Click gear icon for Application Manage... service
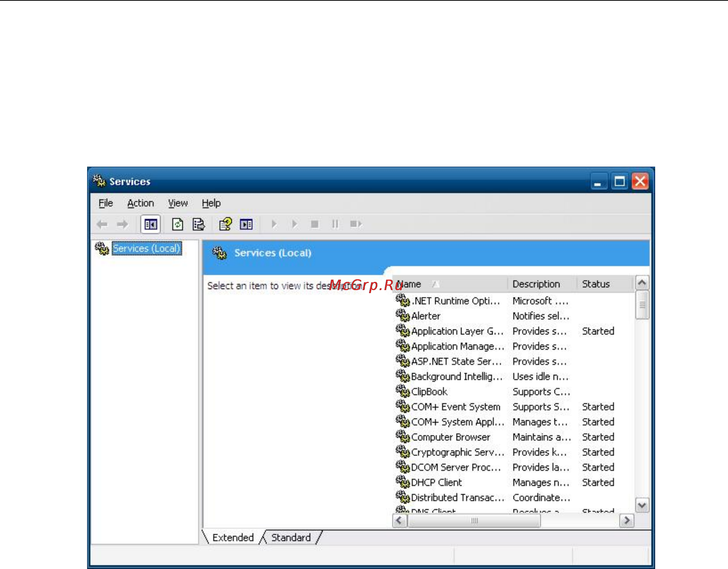Screen dimensions: 728x569 pos(402,346)
